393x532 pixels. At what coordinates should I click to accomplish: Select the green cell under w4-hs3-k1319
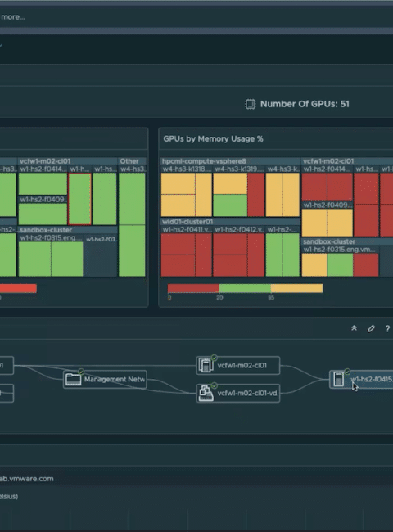(230, 205)
